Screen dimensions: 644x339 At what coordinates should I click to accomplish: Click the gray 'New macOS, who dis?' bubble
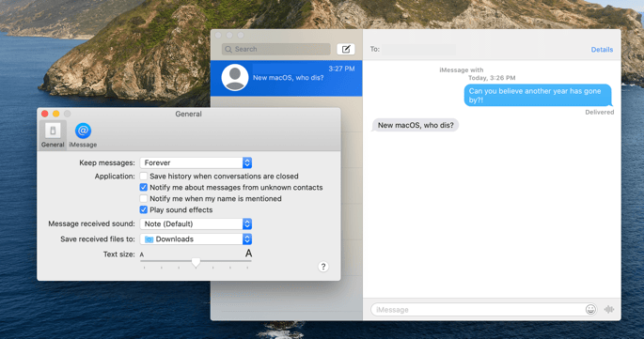coord(416,125)
